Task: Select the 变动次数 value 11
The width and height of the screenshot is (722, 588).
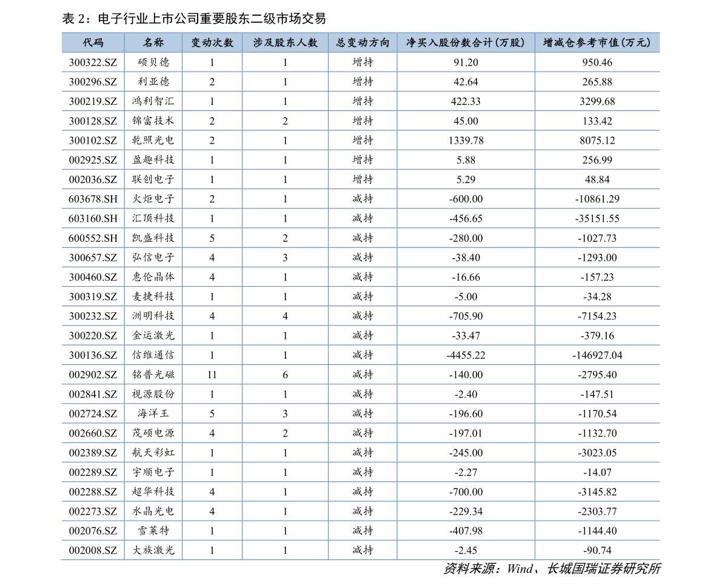Action: coord(212,375)
